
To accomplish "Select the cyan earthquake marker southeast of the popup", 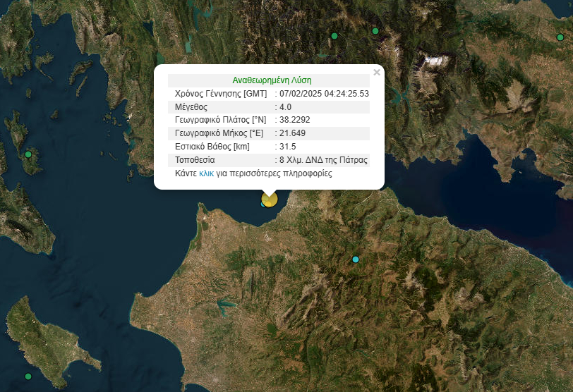I will 356,259.
